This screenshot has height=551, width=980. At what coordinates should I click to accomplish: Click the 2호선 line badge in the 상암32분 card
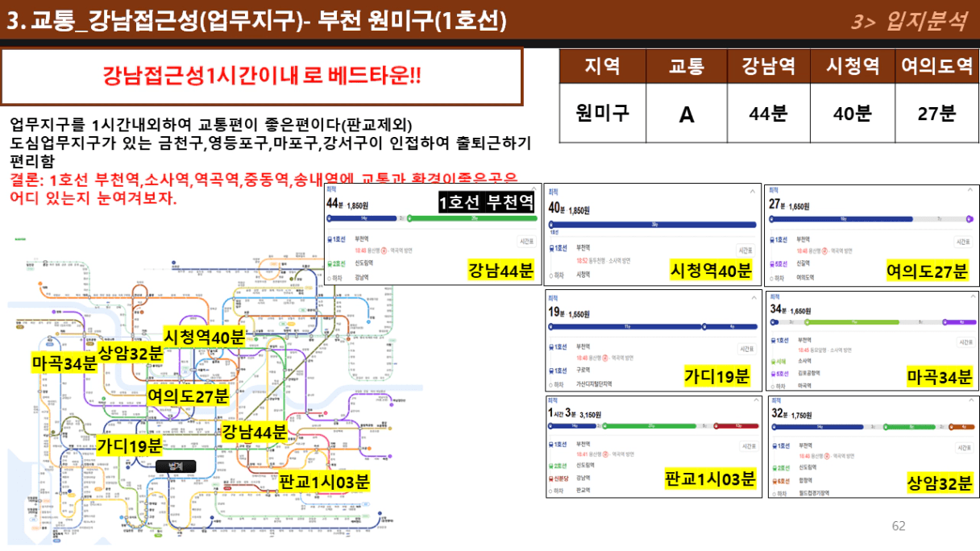tap(781, 467)
